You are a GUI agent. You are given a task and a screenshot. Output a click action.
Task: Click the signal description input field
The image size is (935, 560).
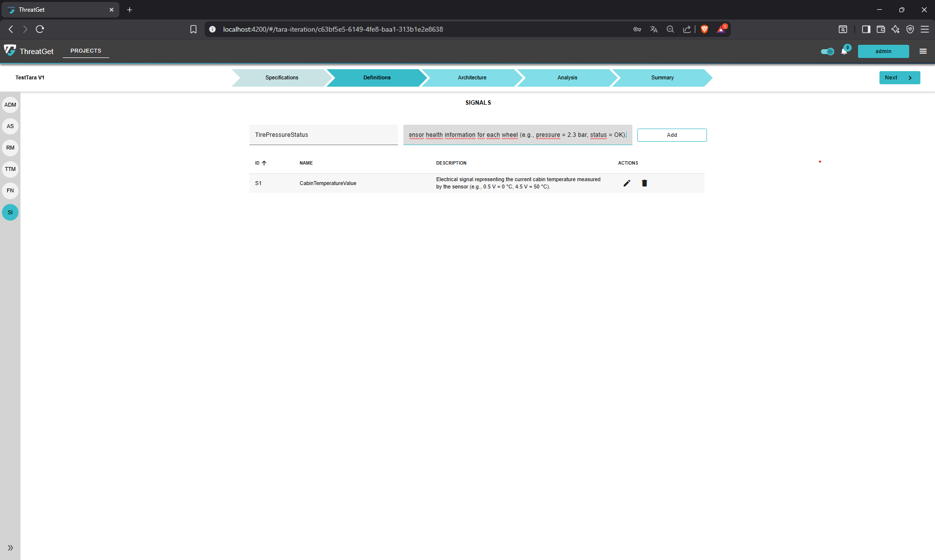click(517, 135)
